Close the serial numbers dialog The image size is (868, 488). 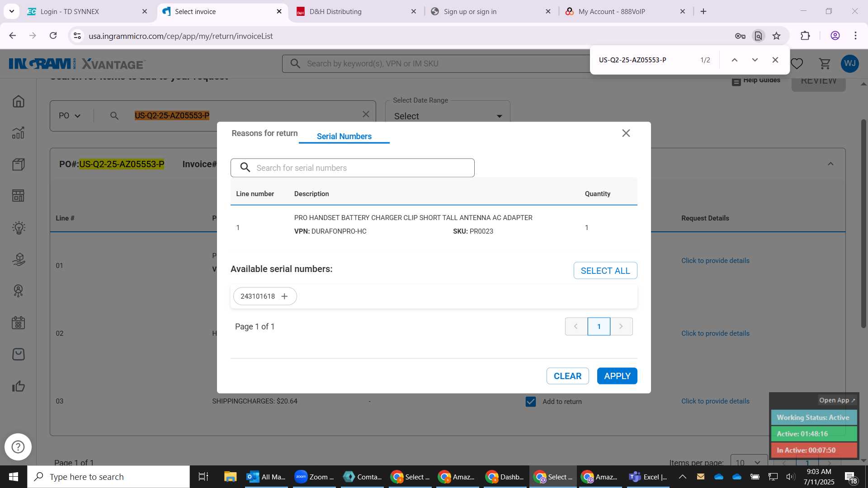626,133
